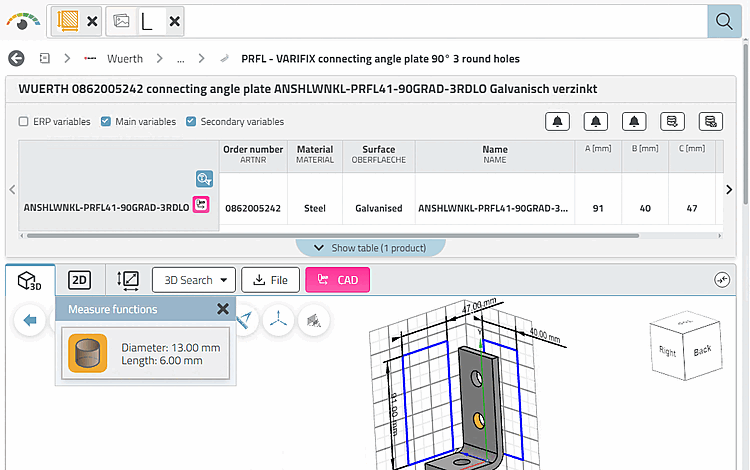Click the pink CAD export icon in row
This screenshot has width=750, height=470.
(x=201, y=205)
